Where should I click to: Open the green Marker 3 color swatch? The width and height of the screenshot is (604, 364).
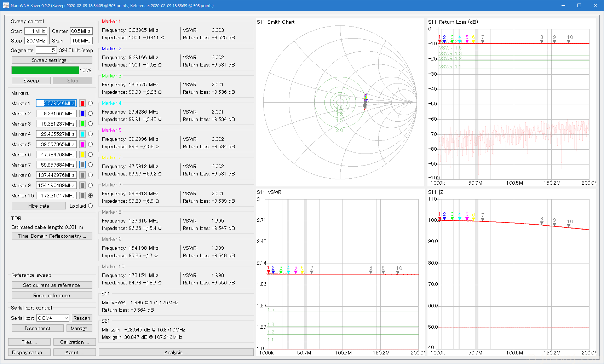click(x=82, y=124)
